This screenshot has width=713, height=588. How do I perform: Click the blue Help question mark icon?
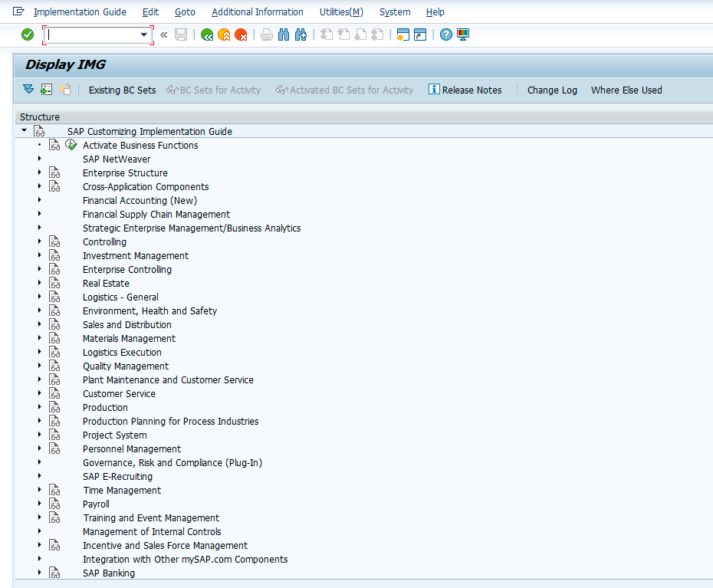tap(446, 34)
